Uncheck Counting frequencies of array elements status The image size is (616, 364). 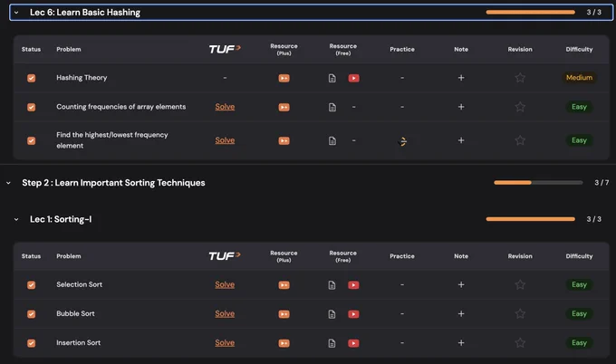(32, 107)
